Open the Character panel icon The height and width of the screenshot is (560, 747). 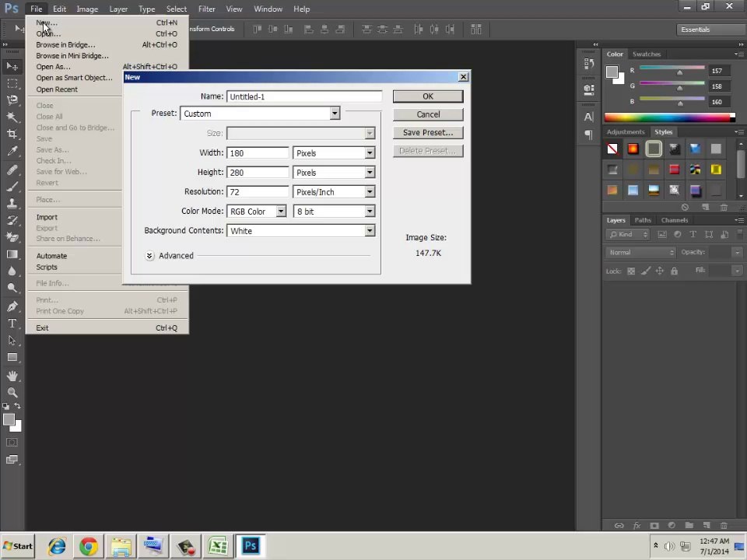pos(589,117)
